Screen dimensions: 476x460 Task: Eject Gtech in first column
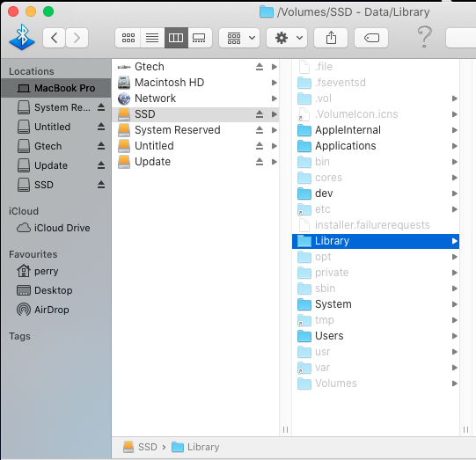(260, 67)
